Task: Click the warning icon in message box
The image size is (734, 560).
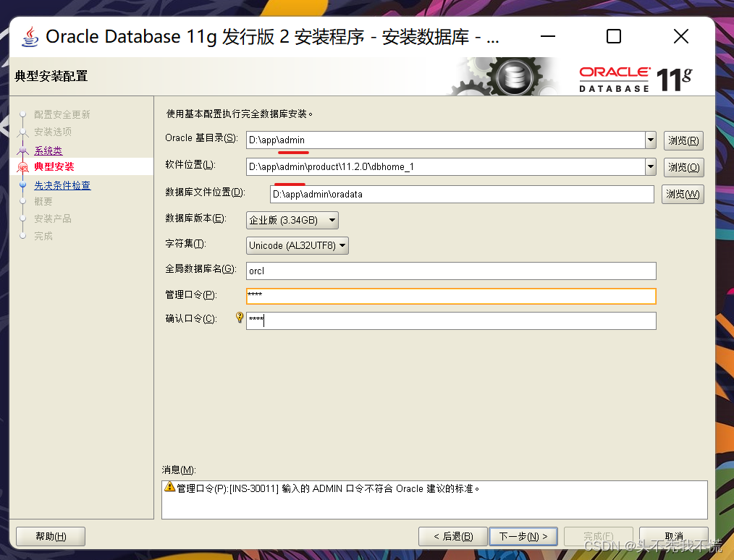Action: coord(169,487)
